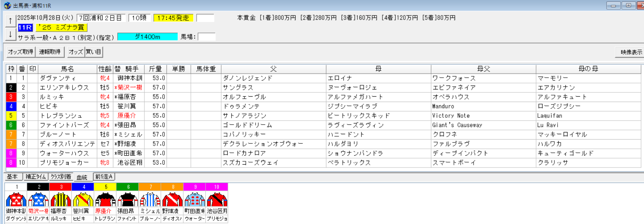Screen dimensions: 644x224
Task: Select horse 10 red silk with black sash
Action: (217, 200)
